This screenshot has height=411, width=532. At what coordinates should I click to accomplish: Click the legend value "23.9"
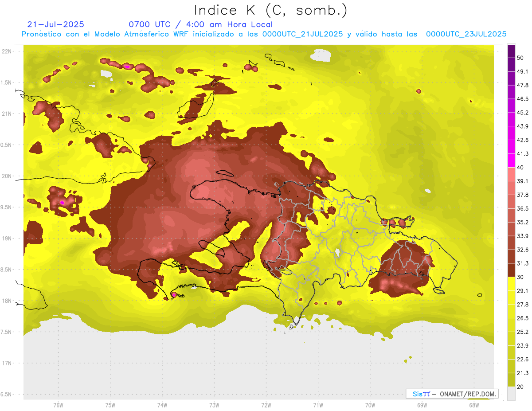point(523,345)
